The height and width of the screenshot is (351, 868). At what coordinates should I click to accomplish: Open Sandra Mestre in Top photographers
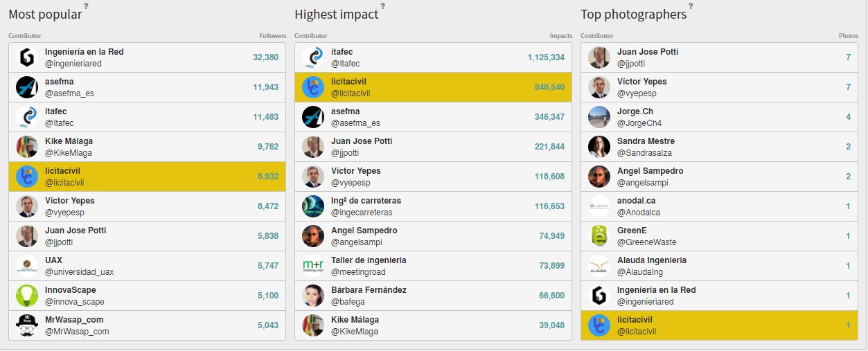pos(646,141)
